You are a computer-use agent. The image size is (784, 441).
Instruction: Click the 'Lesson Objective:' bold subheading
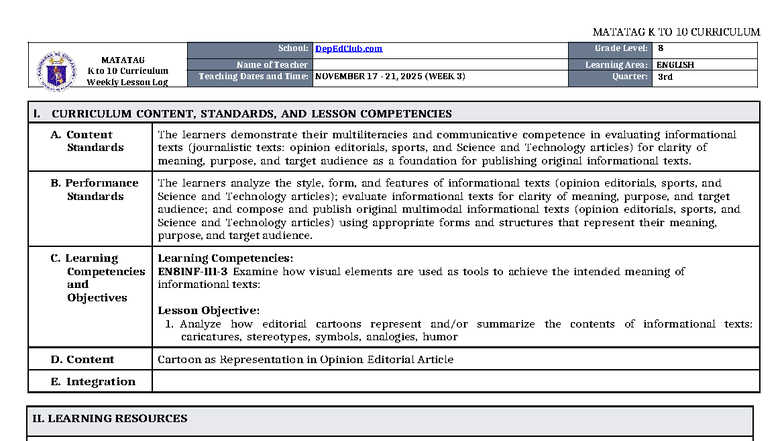click(208, 310)
